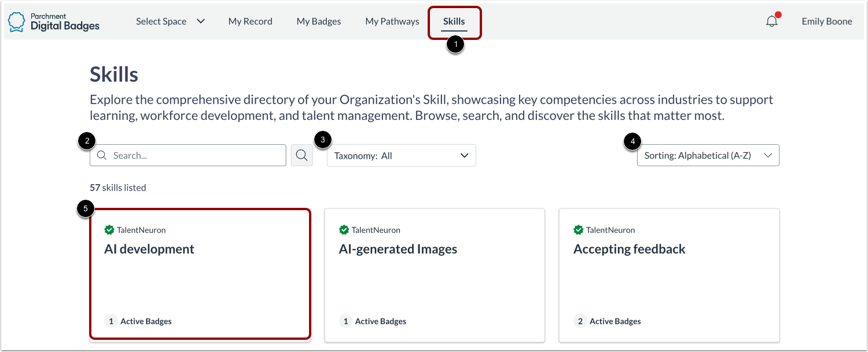The width and height of the screenshot is (868, 352).
Task: Open Emily Boone user menu
Action: click(x=826, y=21)
